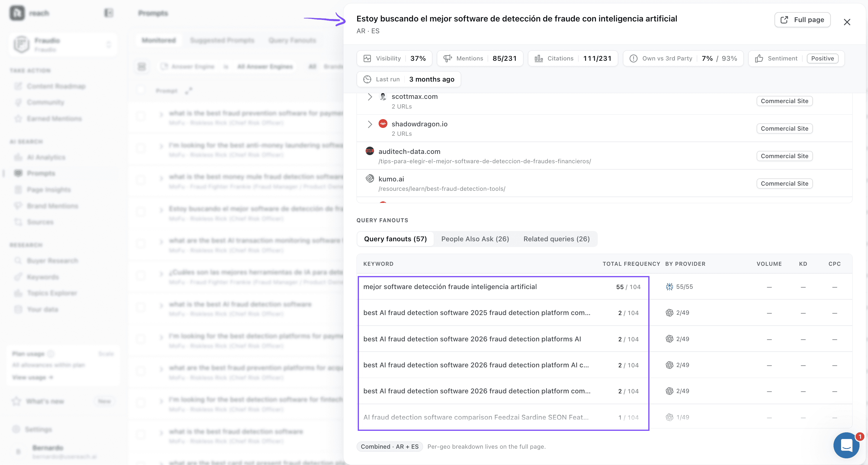Click the Citations bar chart icon
This screenshot has height=465, width=868.
click(538, 59)
